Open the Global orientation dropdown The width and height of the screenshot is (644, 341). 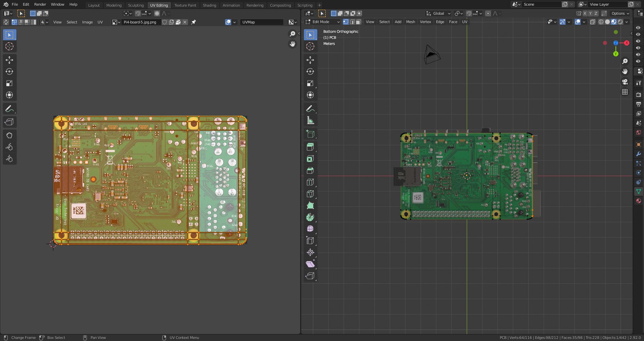click(x=438, y=13)
